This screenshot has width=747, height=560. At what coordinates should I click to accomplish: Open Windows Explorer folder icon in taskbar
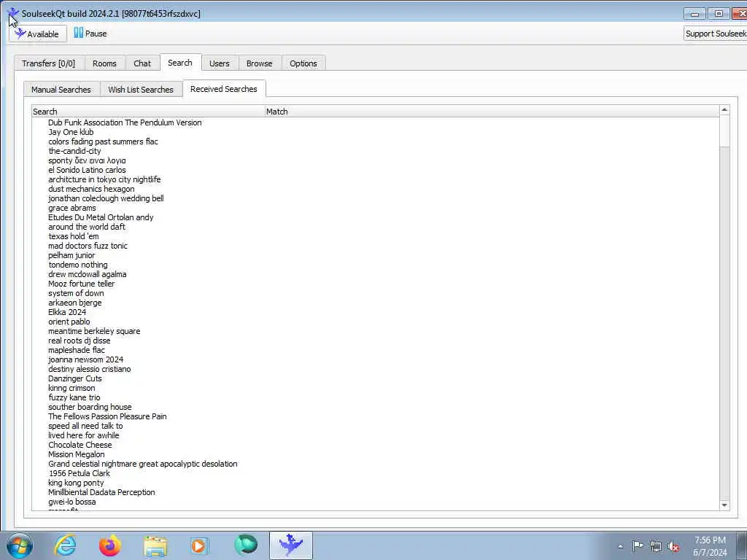click(x=155, y=545)
